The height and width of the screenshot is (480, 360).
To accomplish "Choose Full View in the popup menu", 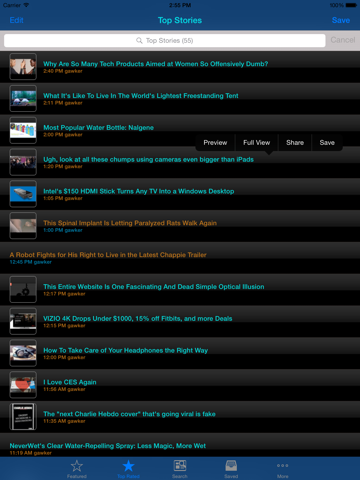I will 256,143.
